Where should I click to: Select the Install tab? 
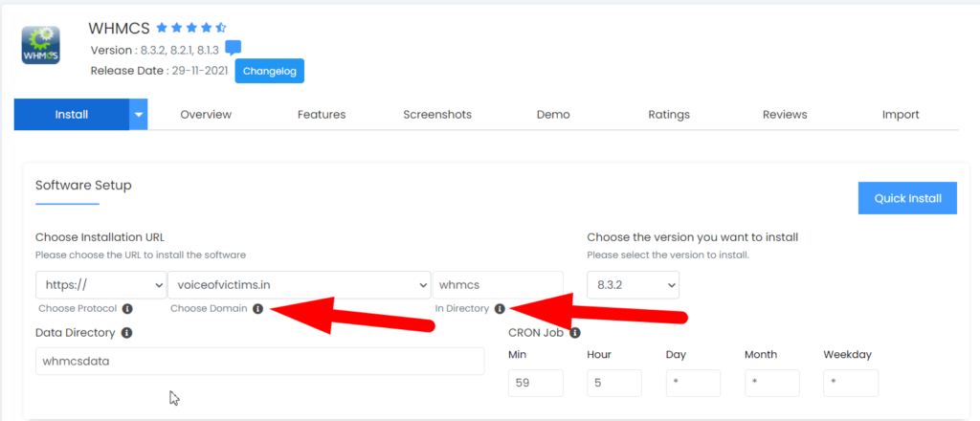(x=71, y=114)
